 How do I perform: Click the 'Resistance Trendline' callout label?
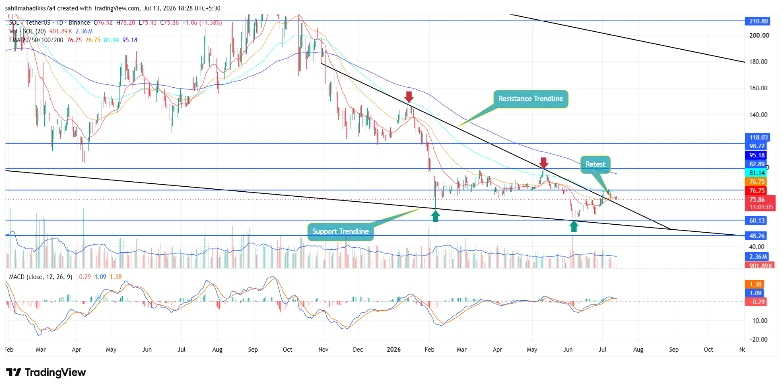[531, 99]
